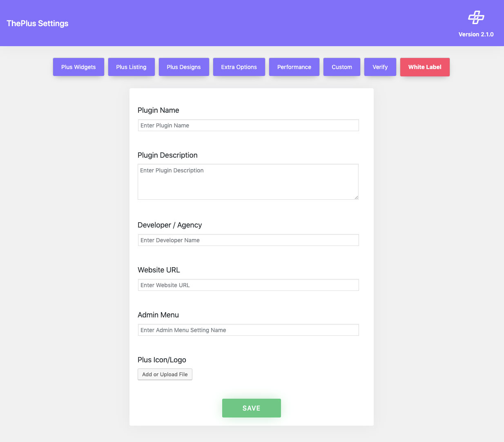Select the White Label tab

(x=425, y=67)
